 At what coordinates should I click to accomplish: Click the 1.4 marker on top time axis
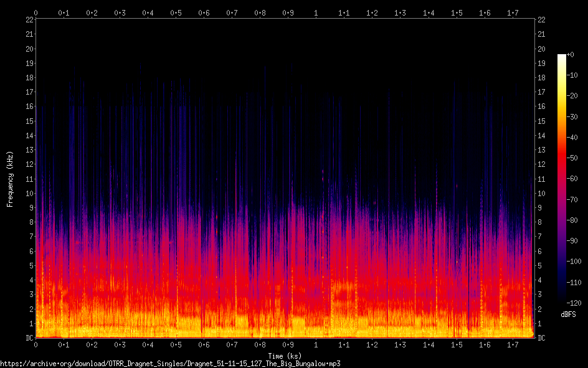[429, 12]
